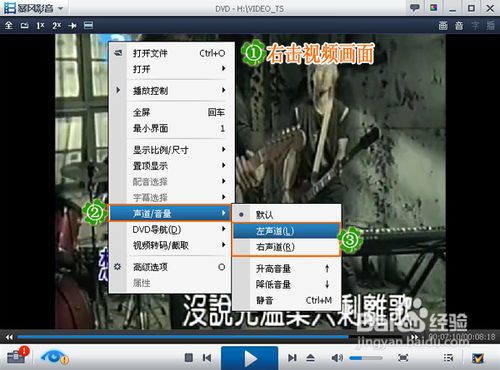Open the message bubble icon in title bar
Viewport: 500px width, 370px height.
[x=415, y=8]
